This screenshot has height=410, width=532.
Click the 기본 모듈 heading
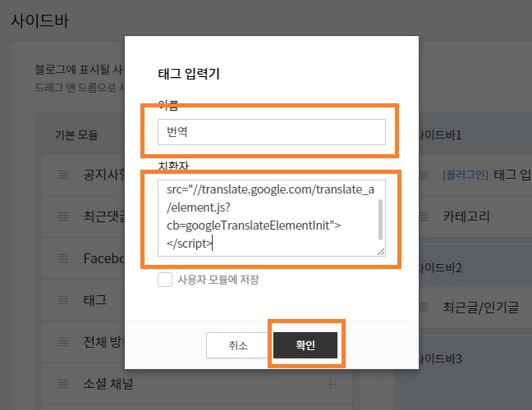point(76,134)
